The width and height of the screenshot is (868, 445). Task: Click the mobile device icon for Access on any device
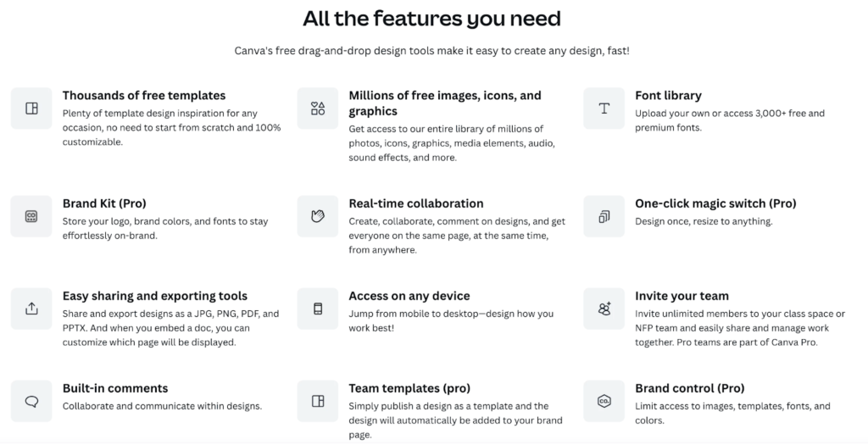tap(318, 309)
